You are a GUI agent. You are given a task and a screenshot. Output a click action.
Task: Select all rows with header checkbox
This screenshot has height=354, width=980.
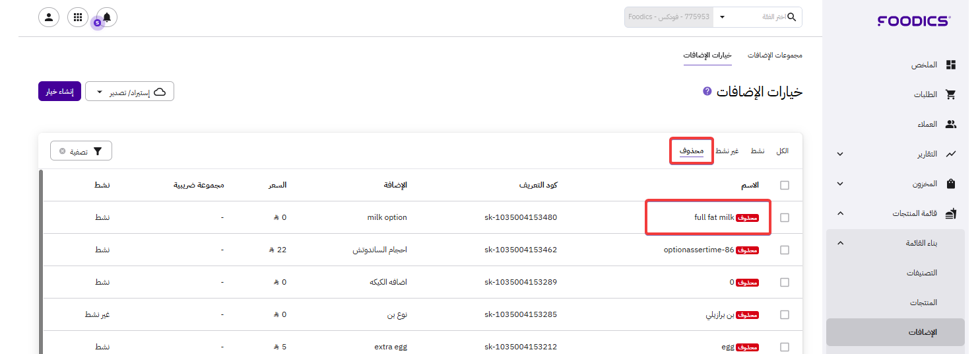785,186
